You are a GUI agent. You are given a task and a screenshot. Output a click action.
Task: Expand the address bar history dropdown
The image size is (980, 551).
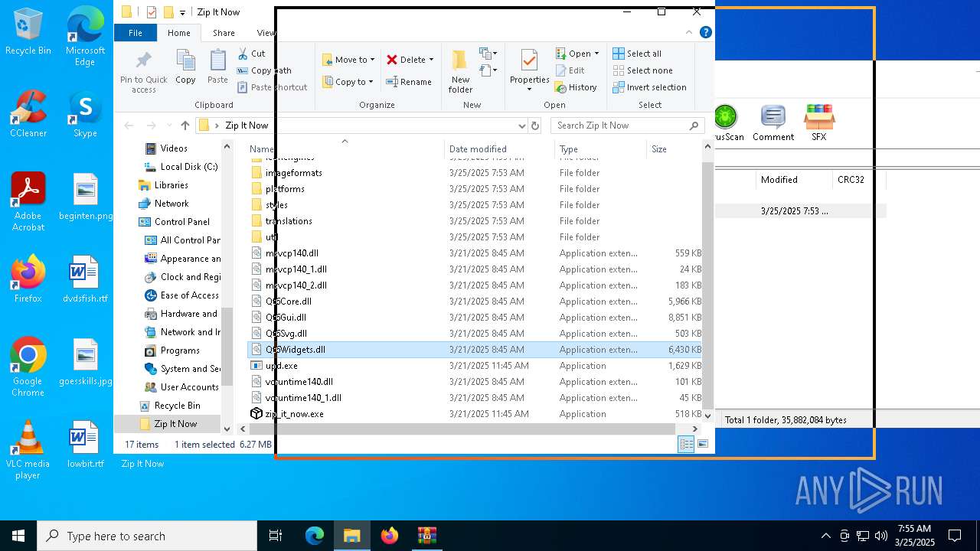pos(521,126)
